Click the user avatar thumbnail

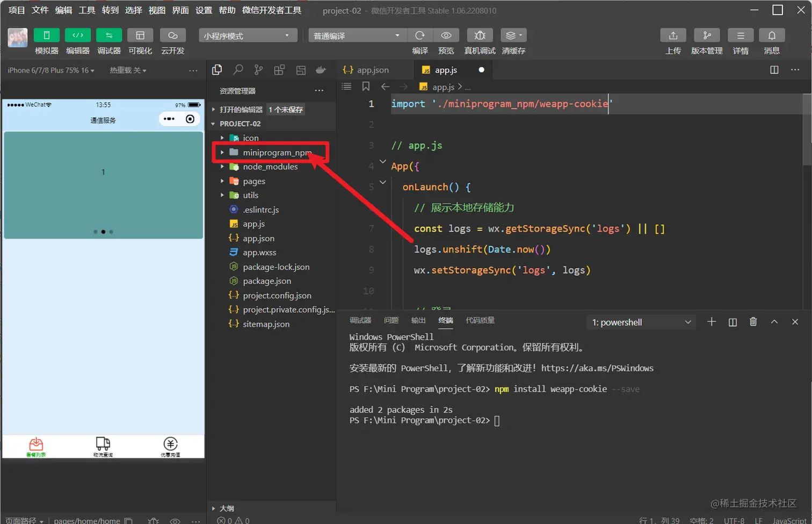(18, 38)
